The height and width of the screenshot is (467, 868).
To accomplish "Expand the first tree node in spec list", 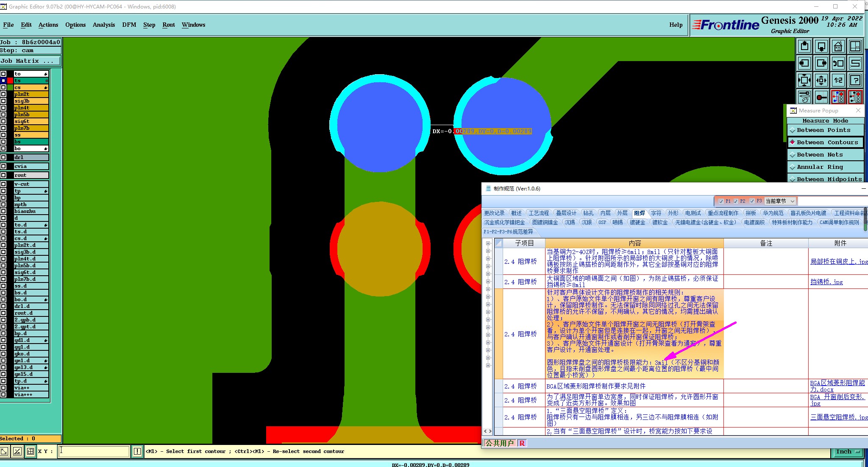I will [x=488, y=243].
